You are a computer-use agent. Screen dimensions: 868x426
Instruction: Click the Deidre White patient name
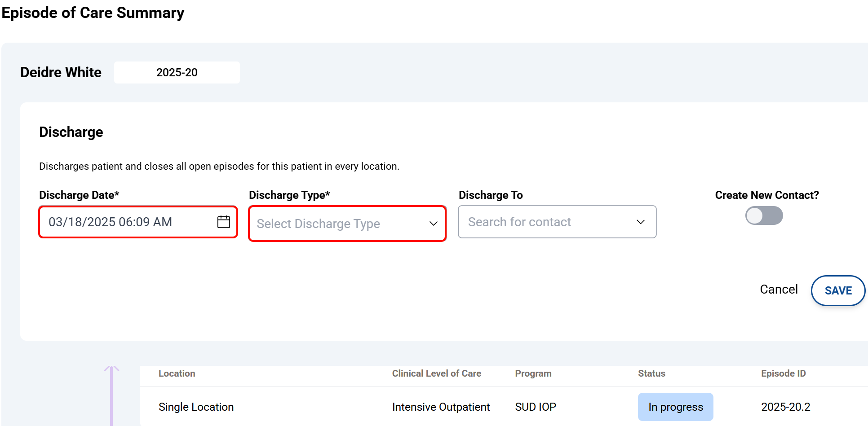pyautogui.click(x=61, y=72)
